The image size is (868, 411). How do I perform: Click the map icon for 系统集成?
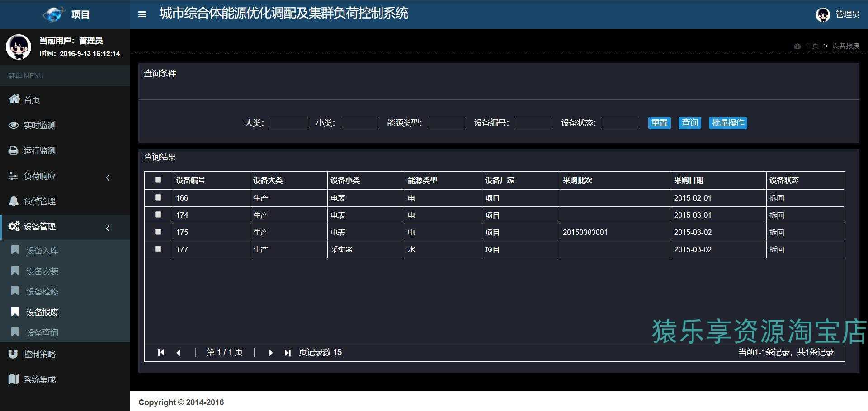(14, 379)
